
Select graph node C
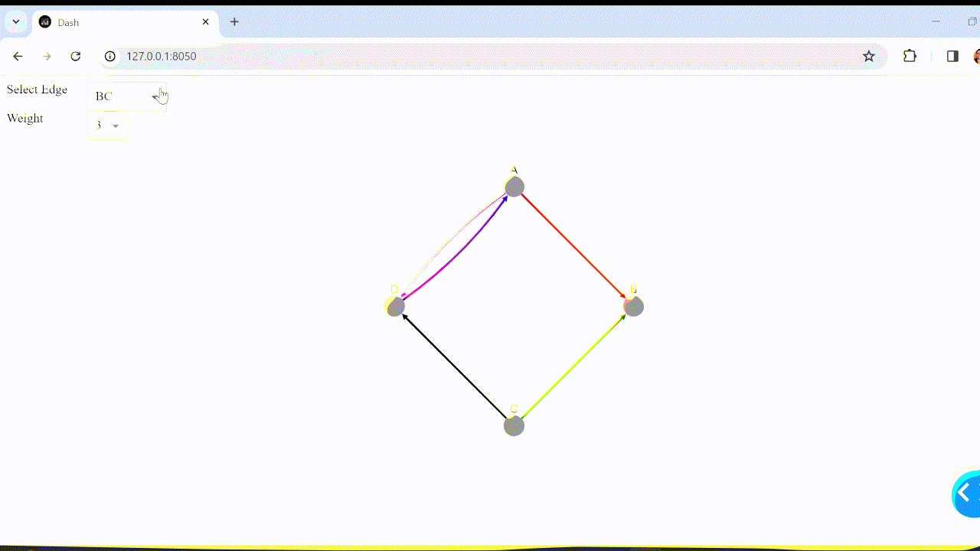coord(514,426)
